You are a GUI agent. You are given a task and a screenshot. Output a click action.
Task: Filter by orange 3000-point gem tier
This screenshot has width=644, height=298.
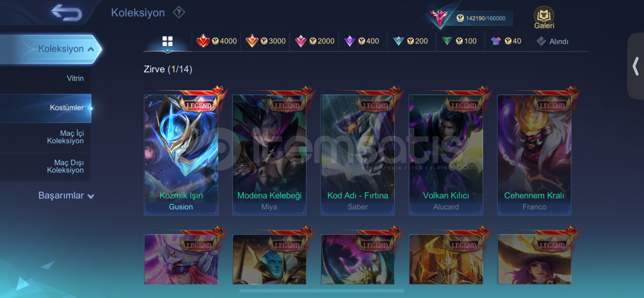click(x=265, y=41)
